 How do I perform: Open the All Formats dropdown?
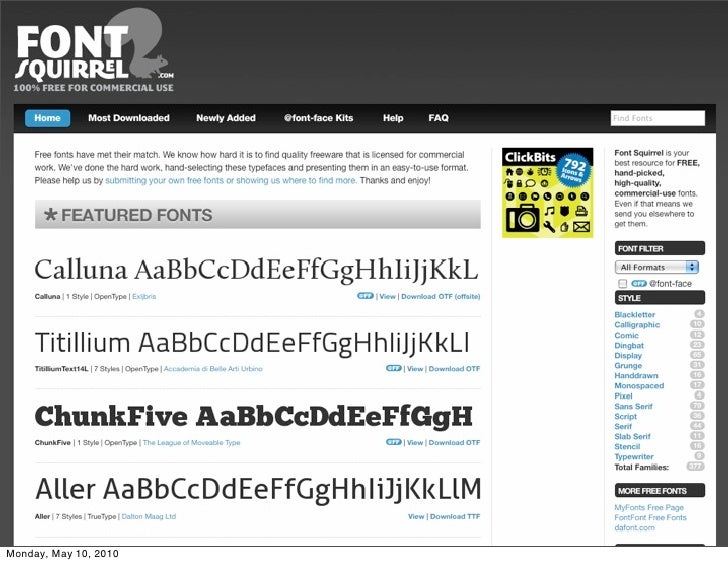click(656, 267)
